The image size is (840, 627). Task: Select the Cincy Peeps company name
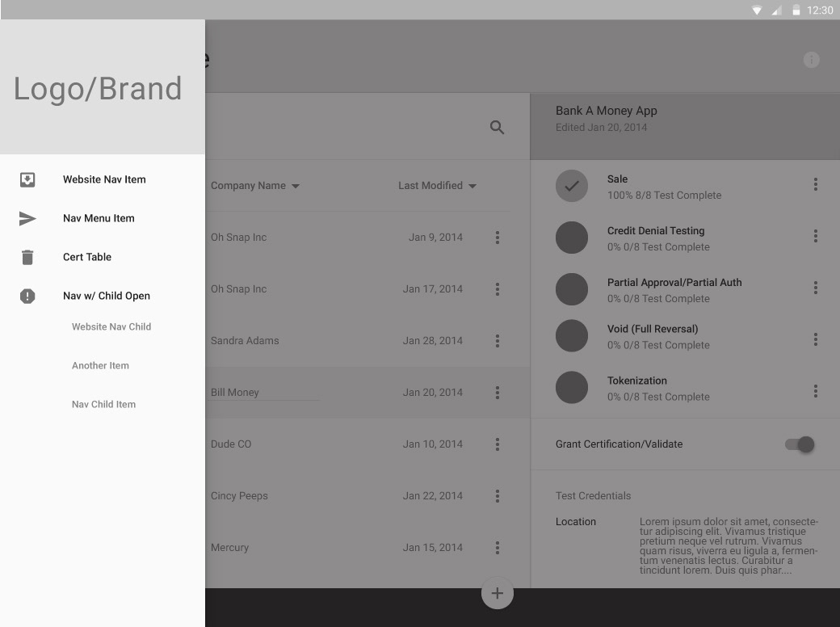239,496
